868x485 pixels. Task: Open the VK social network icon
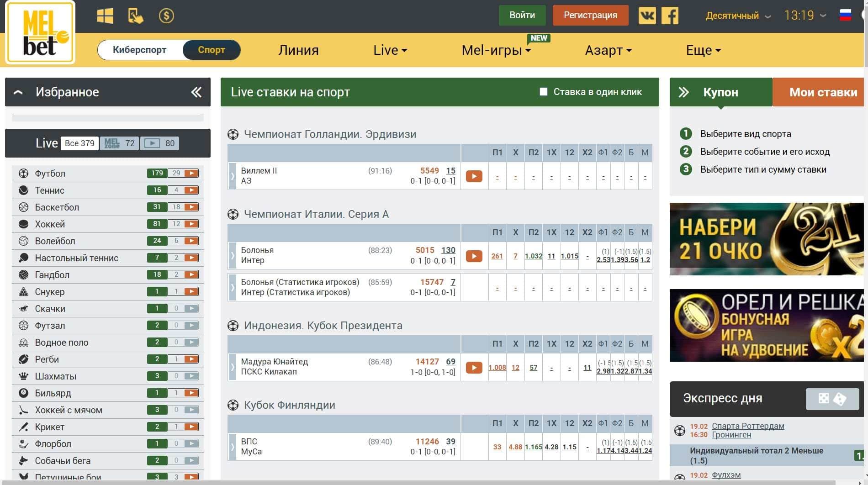tap(647, 16)
